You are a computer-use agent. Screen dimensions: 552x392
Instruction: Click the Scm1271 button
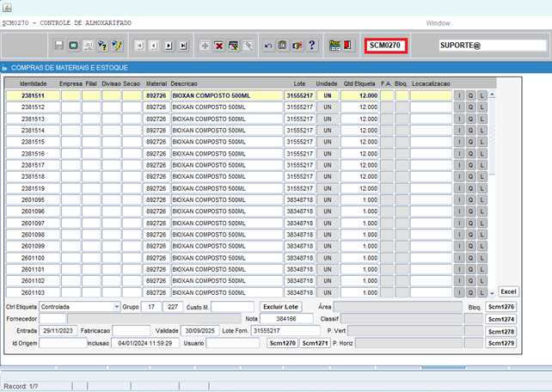[315, 343]
